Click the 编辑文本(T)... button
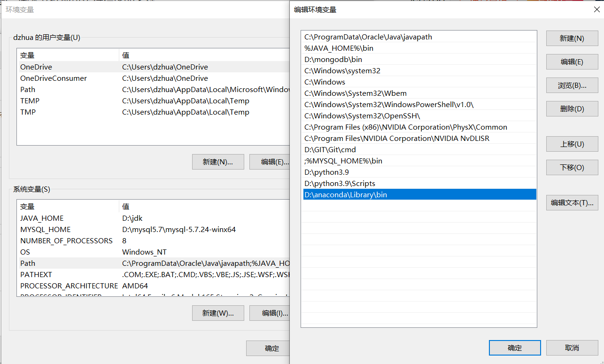The width and height of the screenshot is (604, 364). tap(572, 203)
